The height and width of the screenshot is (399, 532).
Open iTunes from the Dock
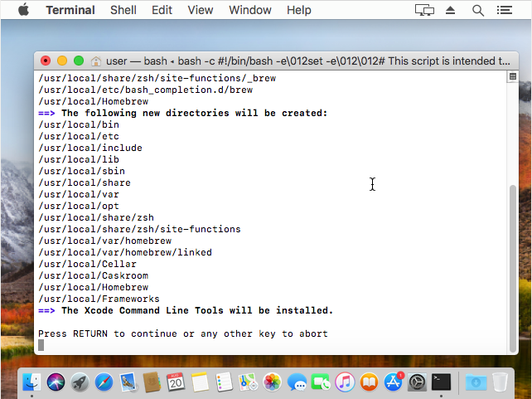click(x=345, y=382)
